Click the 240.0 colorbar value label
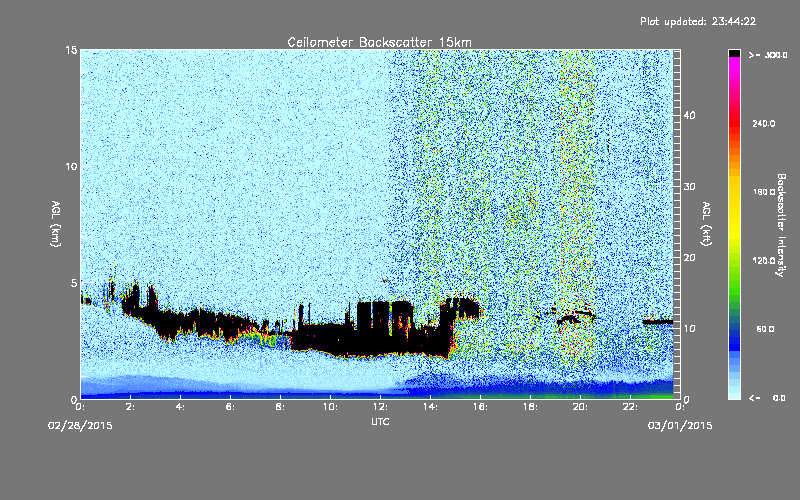This screenshot has width=800, height=500. (764, 124)
